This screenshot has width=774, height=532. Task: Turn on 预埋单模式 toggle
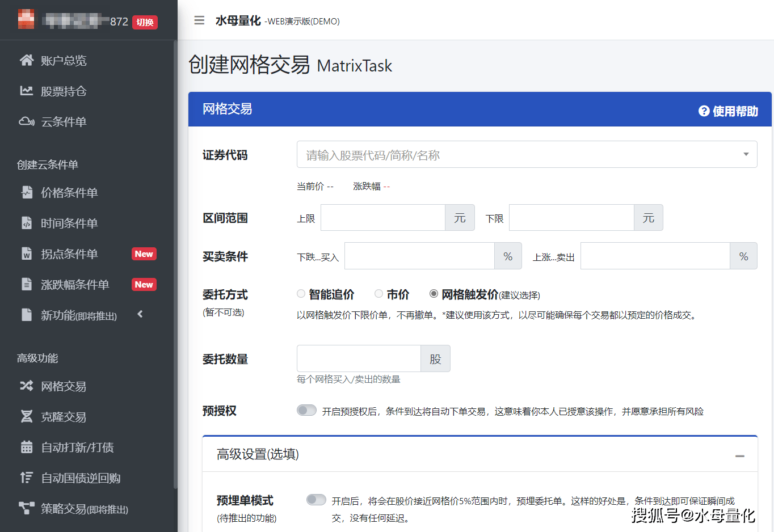click(x=316, y=500)
